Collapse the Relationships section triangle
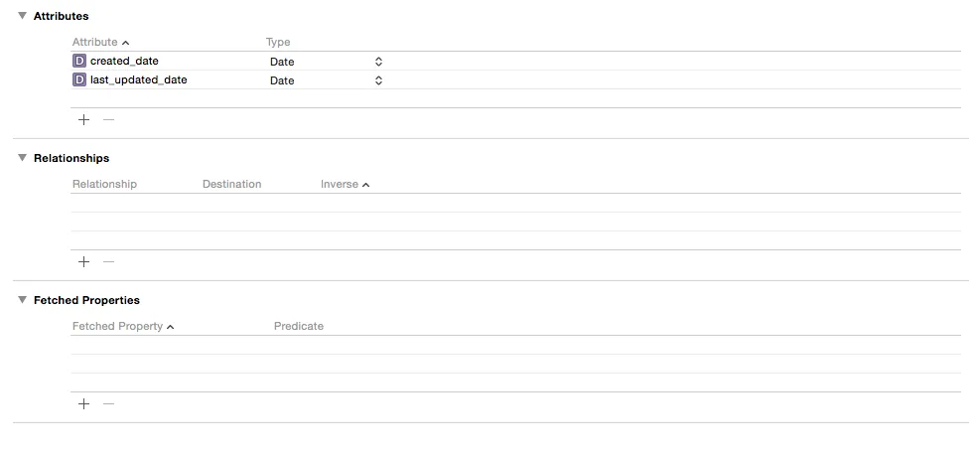 (x=23, y=158)
